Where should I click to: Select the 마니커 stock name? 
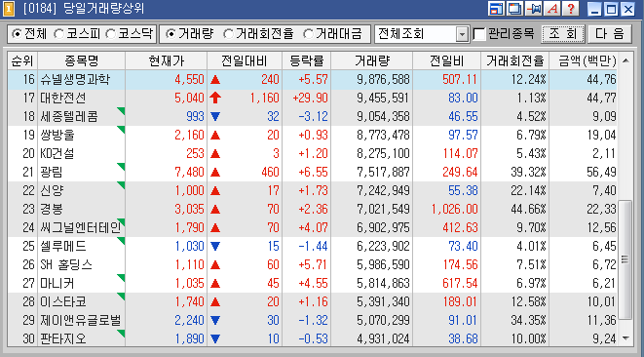[57, 283]
